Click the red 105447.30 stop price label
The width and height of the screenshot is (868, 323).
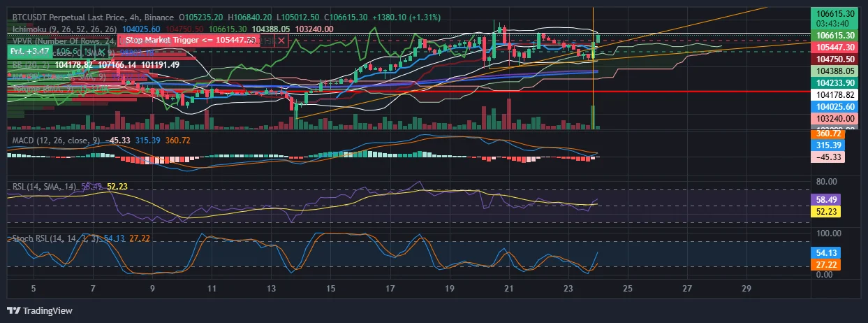tap(835, 47)
